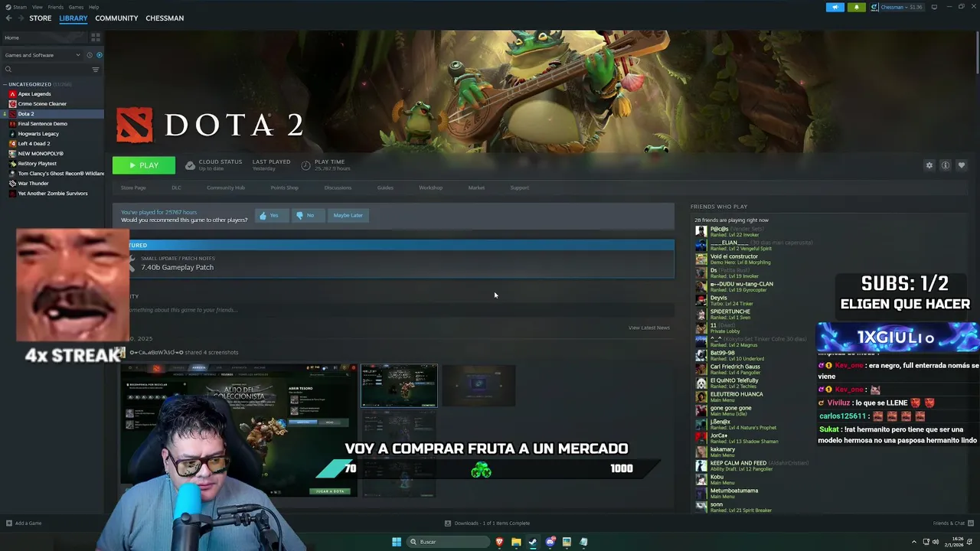This screenshot has height=551, width=980.
Task: Focus the library search field
Action: [x=46, y=70]
